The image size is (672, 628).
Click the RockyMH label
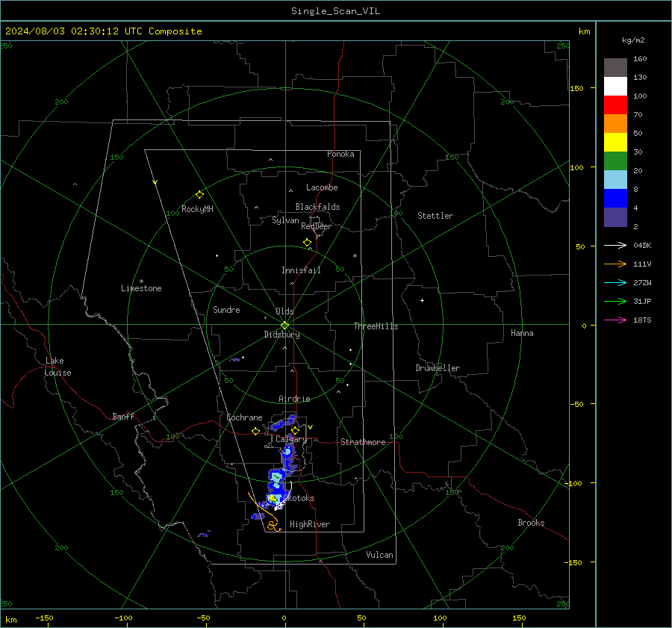pos(197,209)
